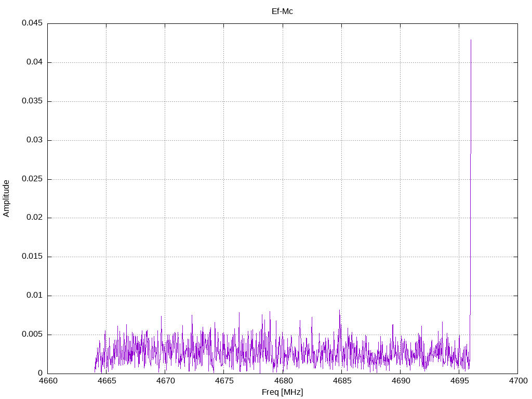The height and width of the screenshot is (399, 532).
Task: Click the Amplitude axis label
Action: coord(6,198)
